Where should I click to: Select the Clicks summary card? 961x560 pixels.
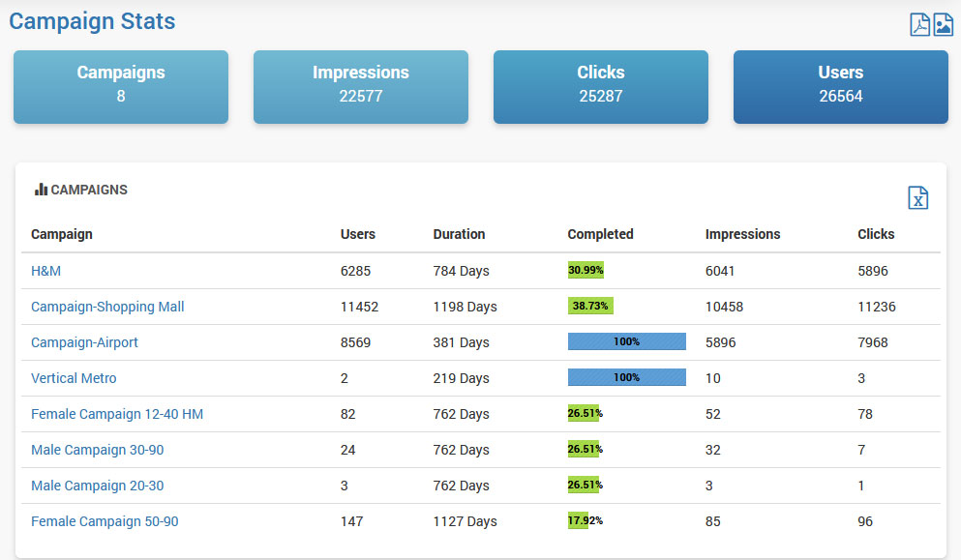(x=601, y=87)
